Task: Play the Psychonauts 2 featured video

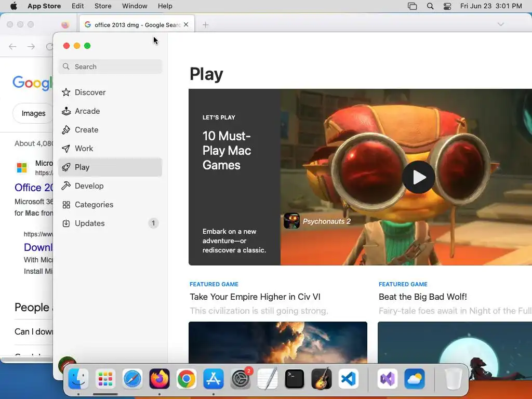Action: point(418,177)
